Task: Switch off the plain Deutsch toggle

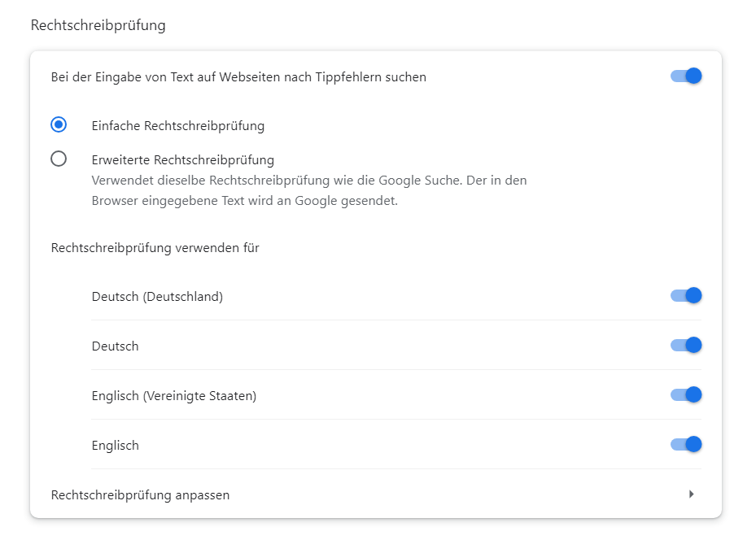Action: click(x=685, y=345)
